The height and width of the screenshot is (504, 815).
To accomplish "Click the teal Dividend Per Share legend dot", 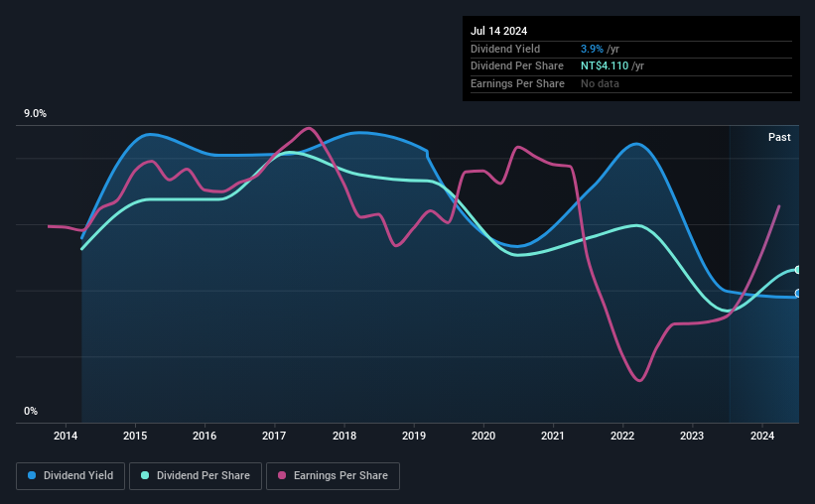I will tap(145, 475).
